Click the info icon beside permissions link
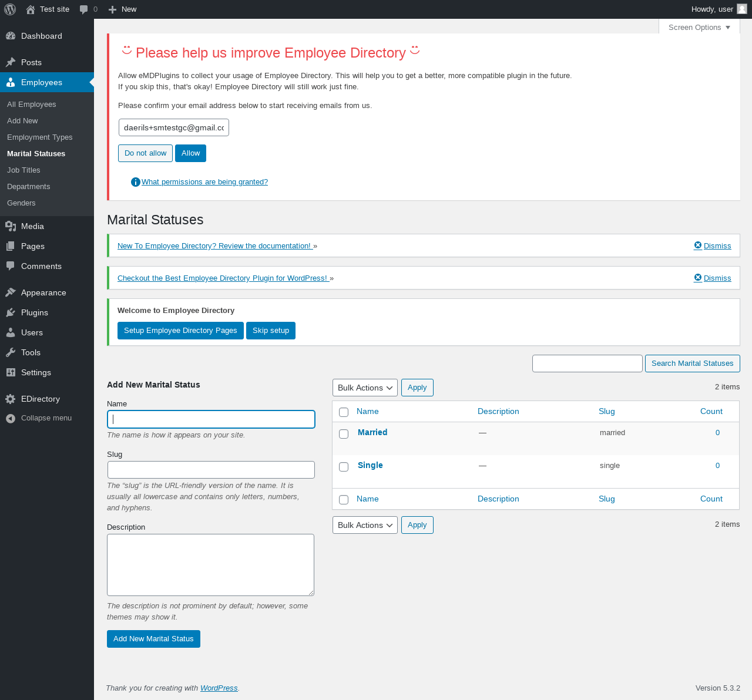752x700 pixels. (136, 182)
